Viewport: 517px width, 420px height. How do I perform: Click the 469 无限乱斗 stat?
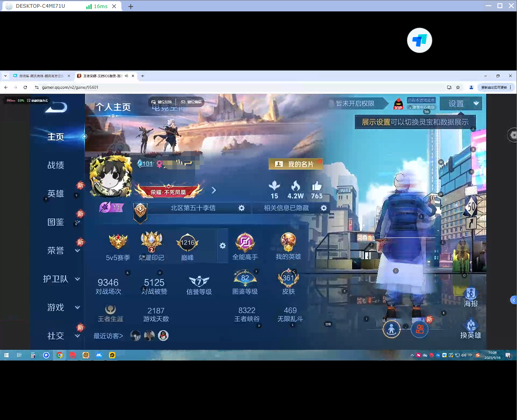tap(290, 314)
